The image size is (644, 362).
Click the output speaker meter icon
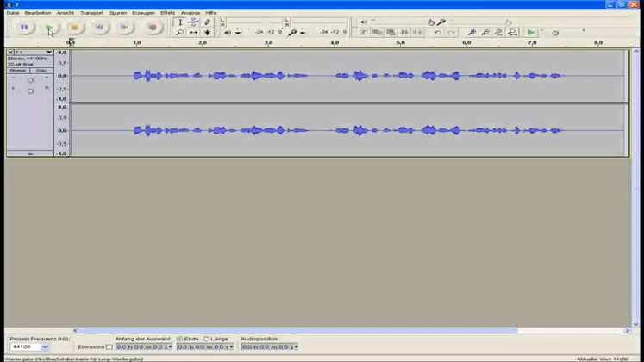[x=228, y=33]
